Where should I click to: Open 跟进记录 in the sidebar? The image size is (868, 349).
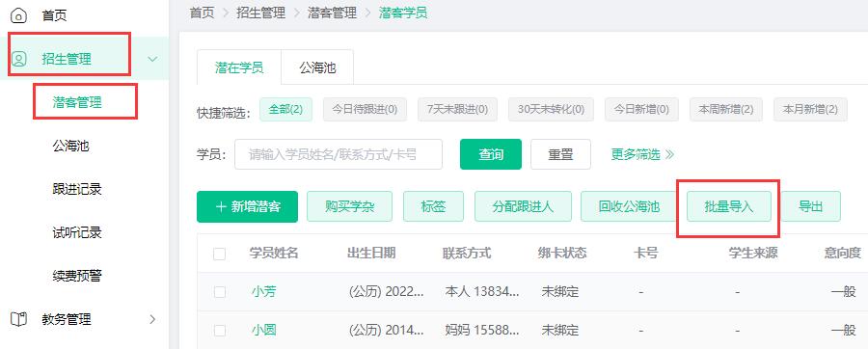[77, 189]
